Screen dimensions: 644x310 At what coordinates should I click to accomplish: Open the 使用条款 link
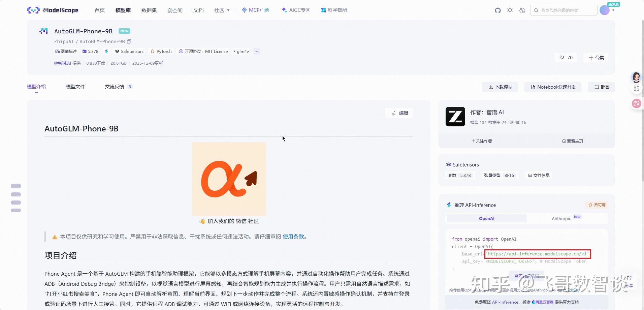coord(293,237)
